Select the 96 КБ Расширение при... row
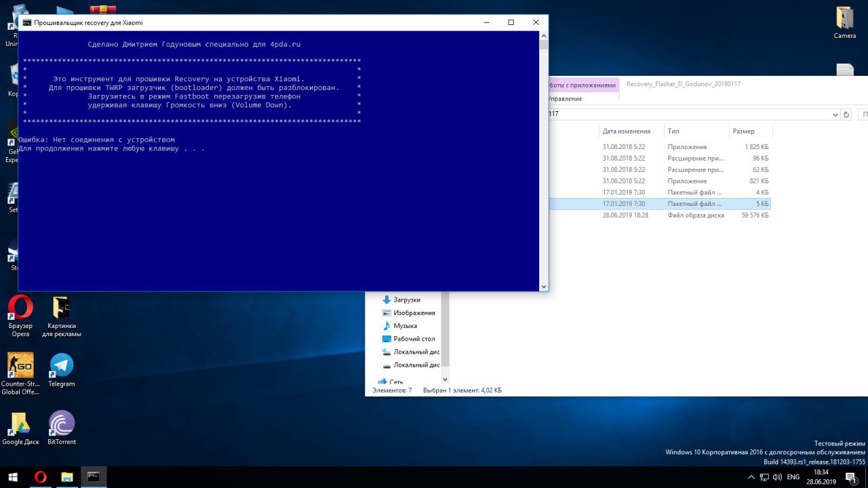Viewport: 868px width, 488px height. (659, 158)
